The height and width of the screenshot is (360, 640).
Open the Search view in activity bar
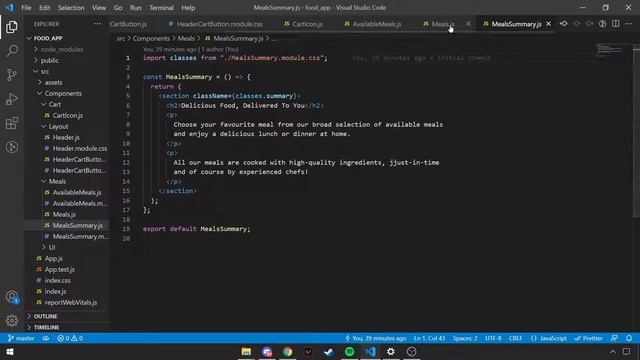click(x=12, y=51)
